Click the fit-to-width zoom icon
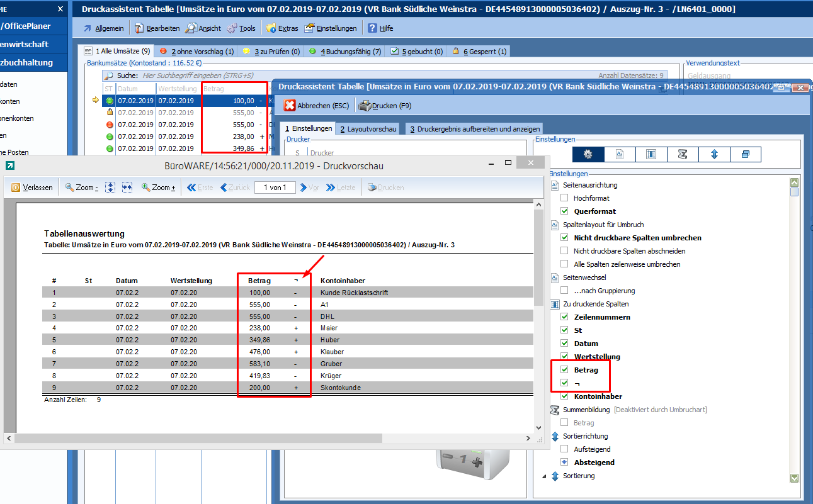813x504 pixels. pos(127,188)
